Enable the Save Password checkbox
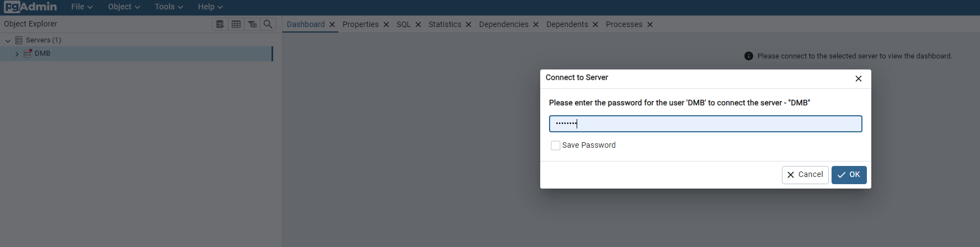 coord(556,146)
